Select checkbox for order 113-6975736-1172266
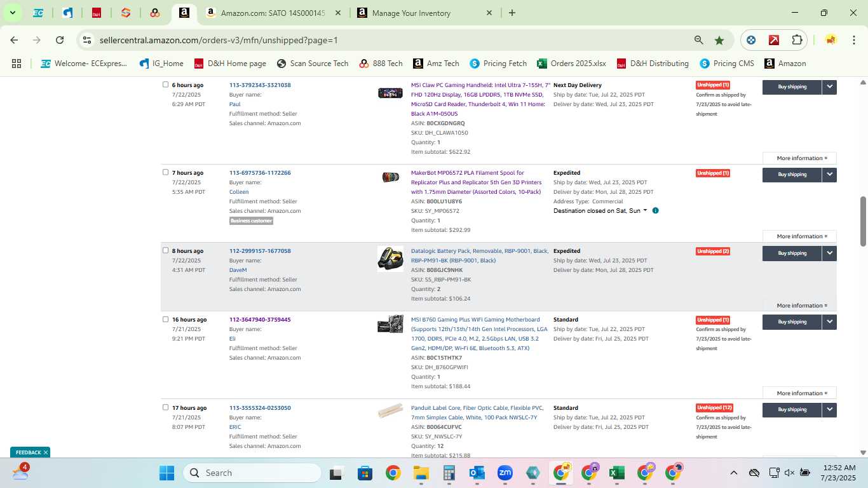Viewport: 868px width, 488px height. pos(165,172)
